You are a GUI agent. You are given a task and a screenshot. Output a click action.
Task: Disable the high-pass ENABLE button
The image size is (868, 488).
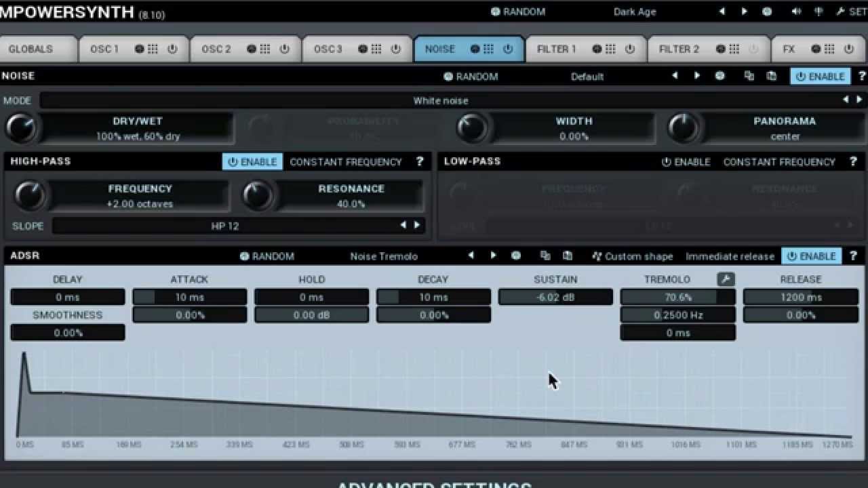point(252,161)
